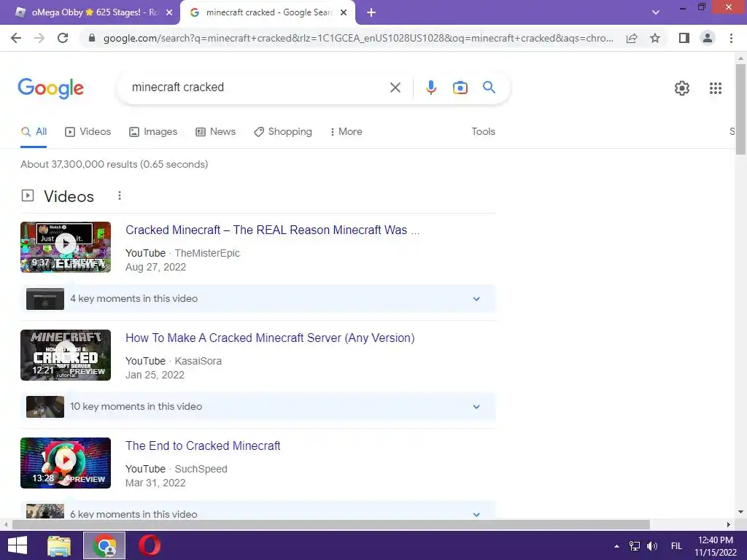Start voice search with the microphone

[x=430, y=87]
